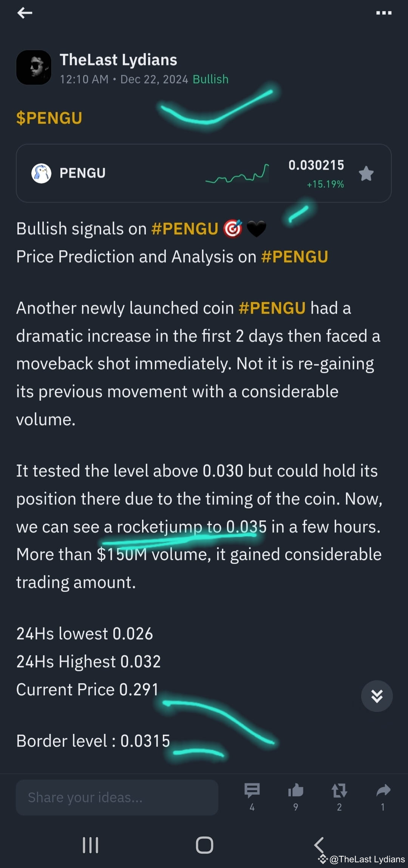Viewport: 408px width, 868px height.
Task: Tap the PENGU penguin coin logo
Action: (x=41, y=173)
